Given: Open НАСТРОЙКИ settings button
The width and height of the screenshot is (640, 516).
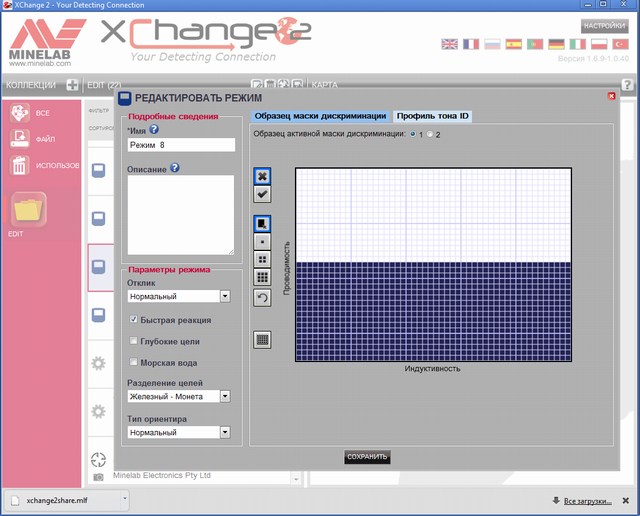Looking at the screenshot, I should (604, 26).
